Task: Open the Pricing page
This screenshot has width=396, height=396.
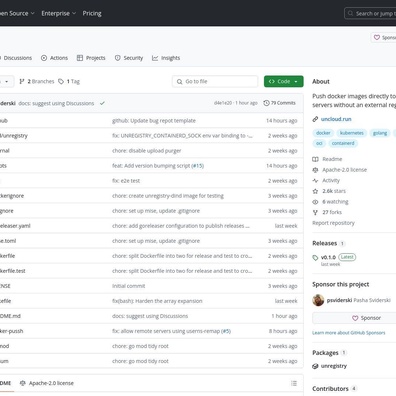Action: coord(92,13)
